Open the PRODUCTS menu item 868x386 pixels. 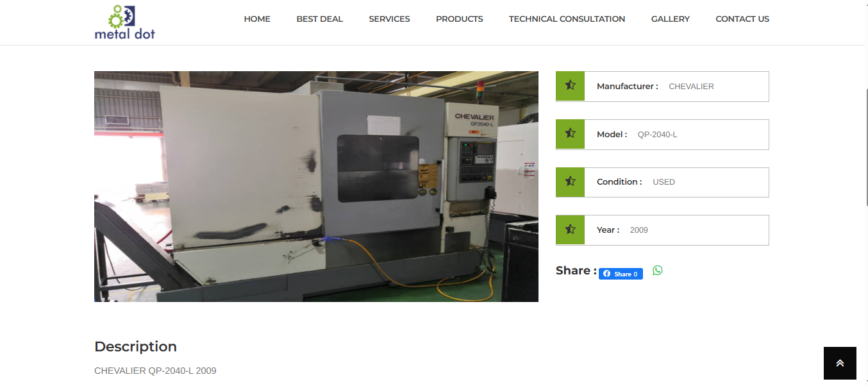point(459,19)
